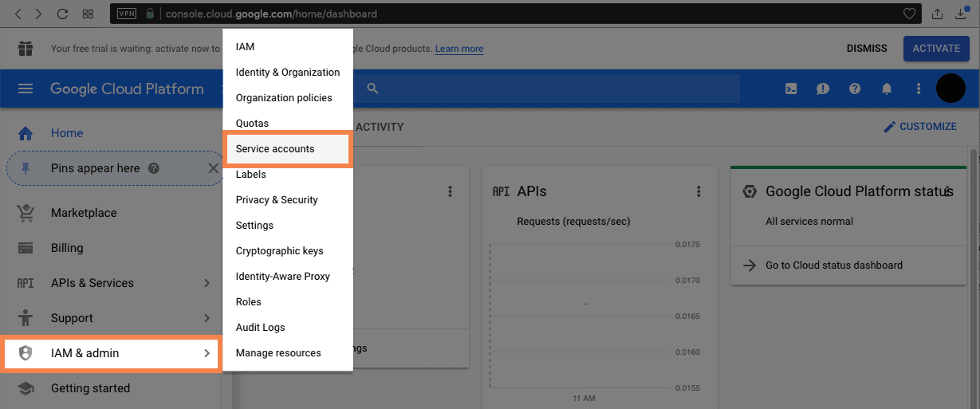
Task: Click the user account avatar
Action: pos(950,88)
